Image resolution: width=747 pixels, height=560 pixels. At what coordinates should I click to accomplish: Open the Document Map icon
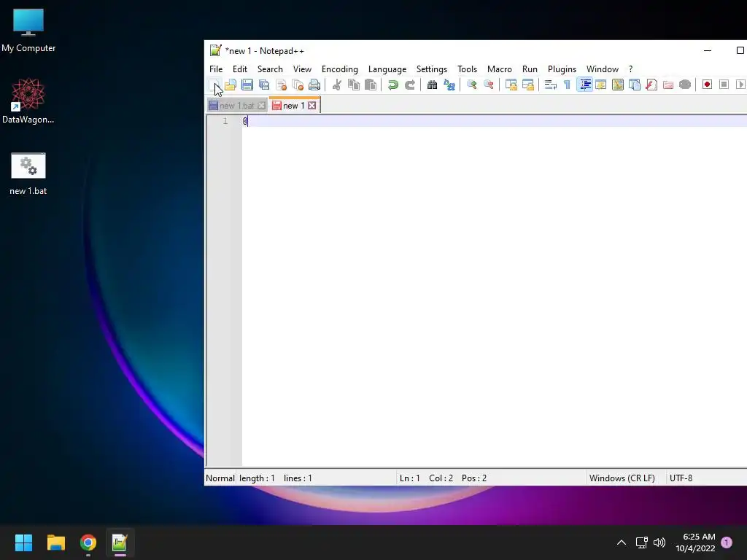(617, 85)
